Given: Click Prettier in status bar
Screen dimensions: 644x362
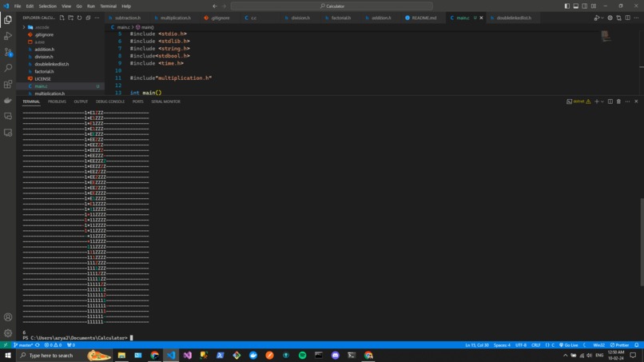Looking at the screenshot, I should pos(620,345).
